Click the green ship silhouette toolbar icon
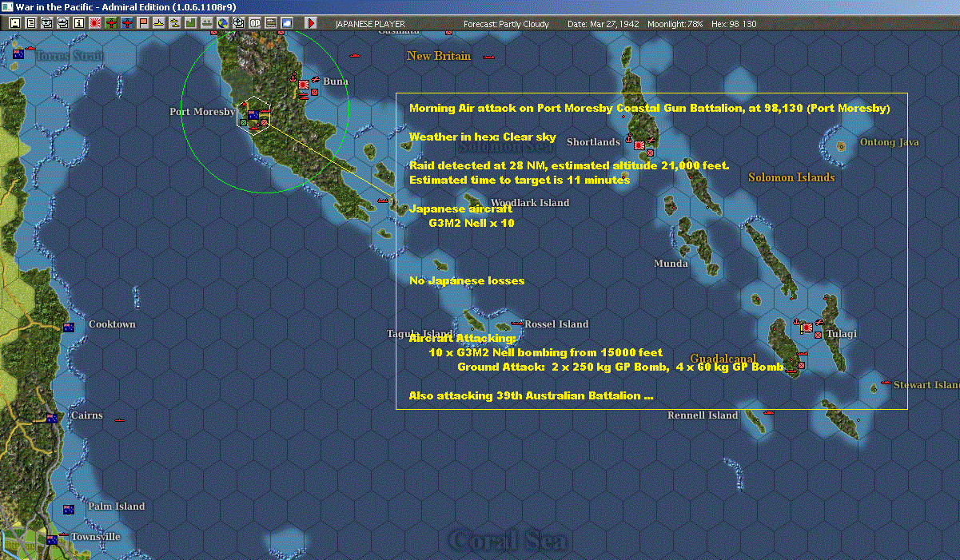Viewport: 960px width, 560px height. point(206,23)
